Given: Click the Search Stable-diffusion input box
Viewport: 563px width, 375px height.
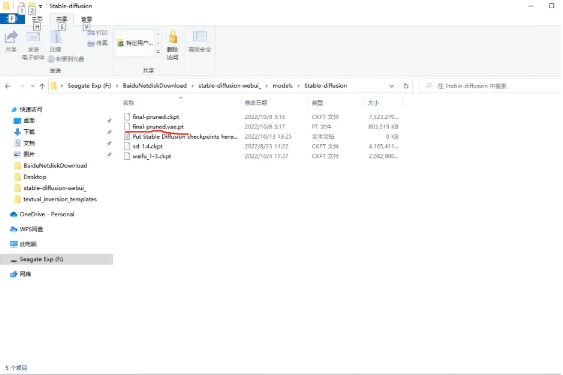Looking at the screenshot, I should [x=490, y=86].
